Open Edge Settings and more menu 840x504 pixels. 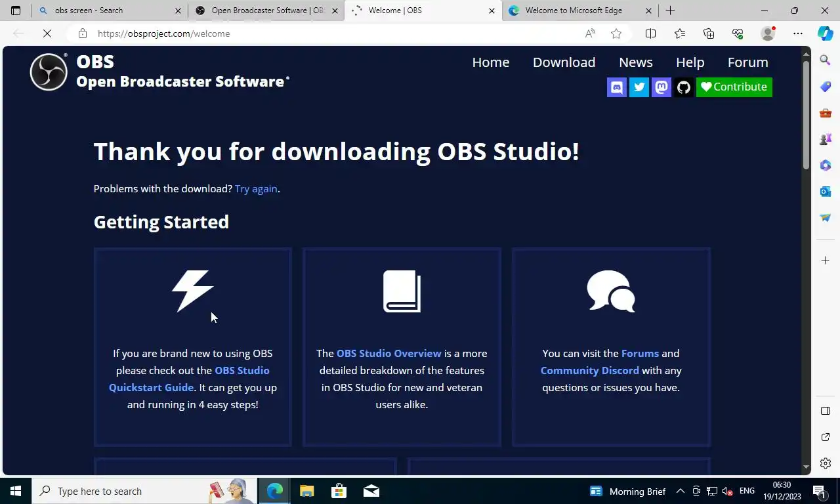798,33
